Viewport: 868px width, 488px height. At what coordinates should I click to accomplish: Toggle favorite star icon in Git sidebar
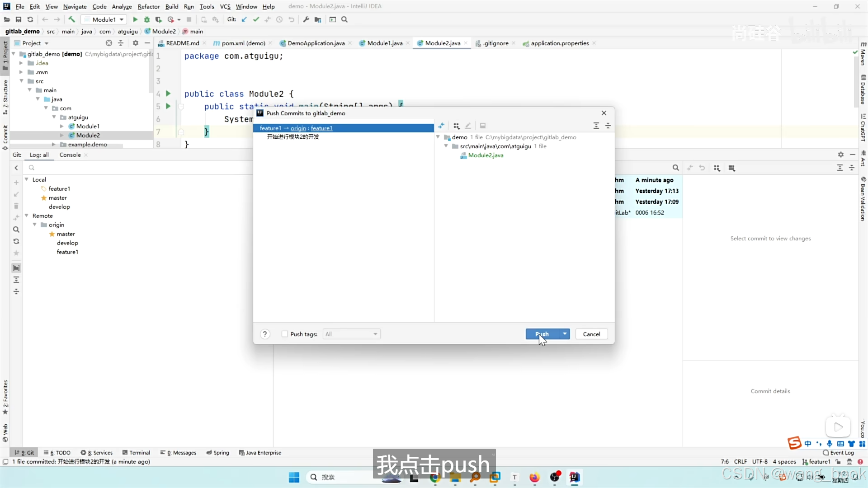[x=16, y=253]
